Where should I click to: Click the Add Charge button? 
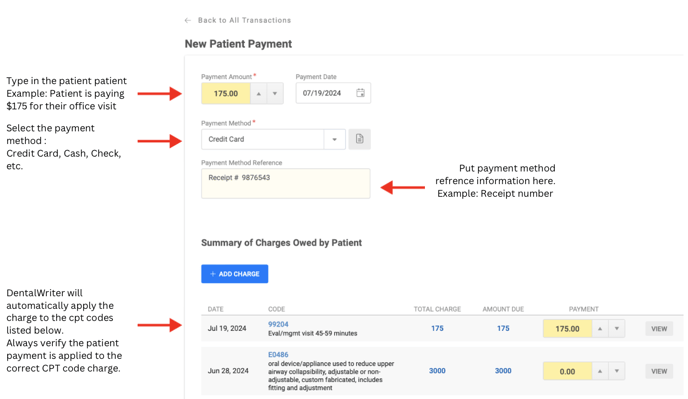[235, 274]
